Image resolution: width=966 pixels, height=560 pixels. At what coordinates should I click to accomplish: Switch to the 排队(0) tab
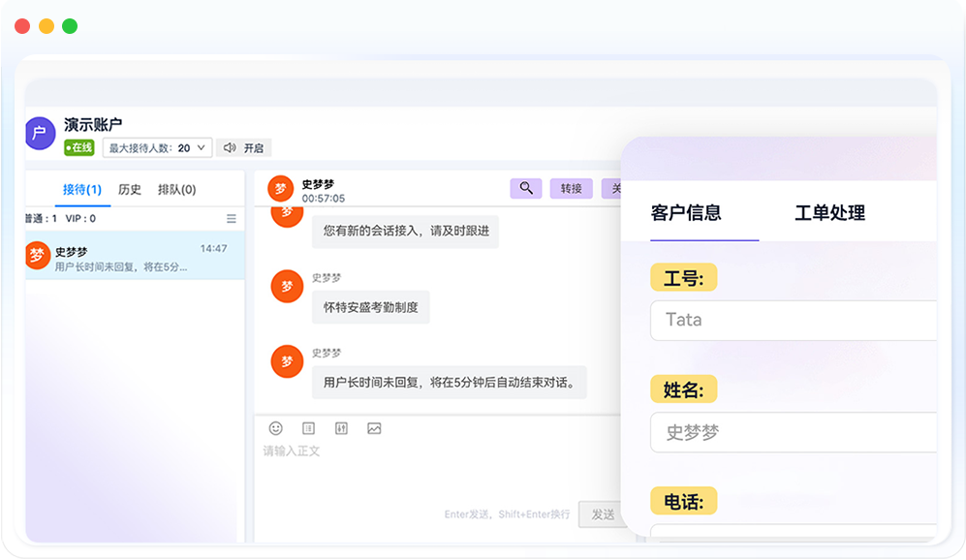tap(176, 190)
